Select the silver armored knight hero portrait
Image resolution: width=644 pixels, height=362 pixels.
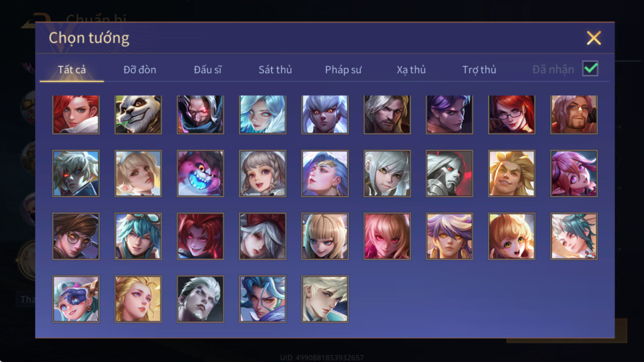(449, 173)
